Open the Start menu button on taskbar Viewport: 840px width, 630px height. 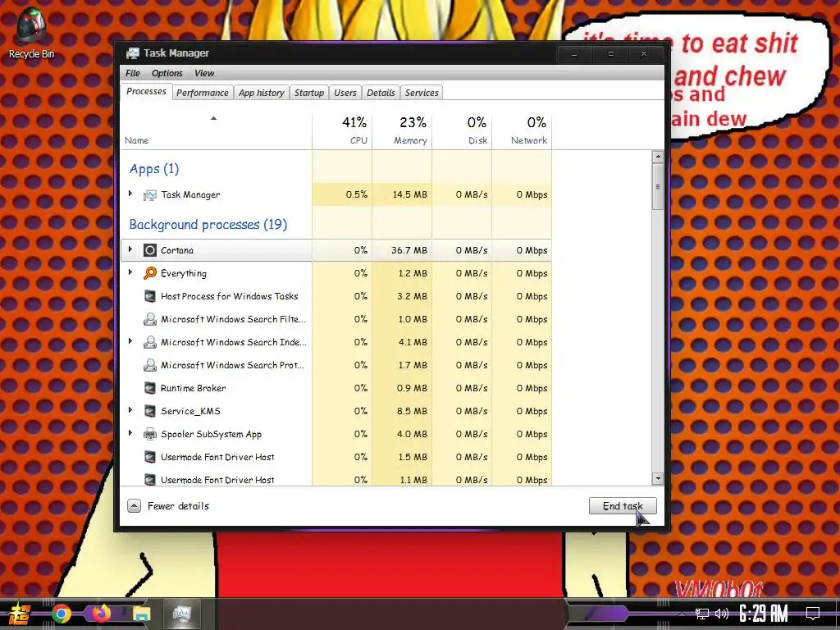20,614
